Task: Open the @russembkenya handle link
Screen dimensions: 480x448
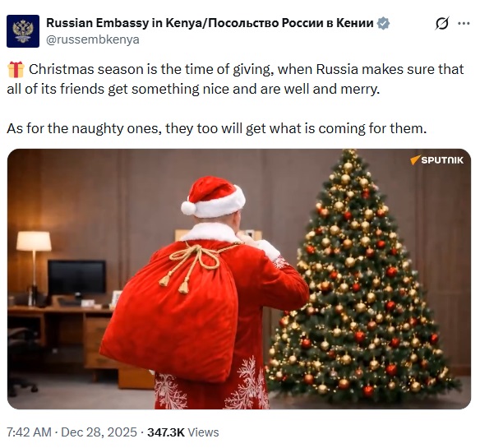Action: (x=93, y=39)
